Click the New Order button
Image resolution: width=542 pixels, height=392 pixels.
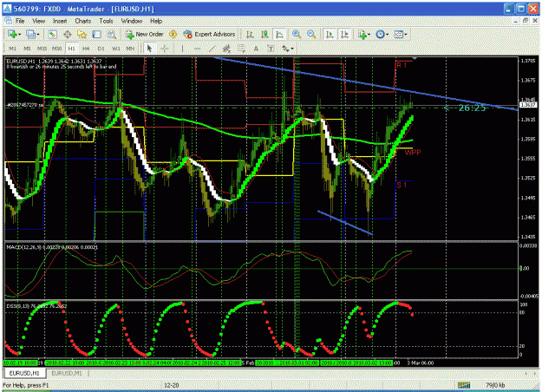144,34
